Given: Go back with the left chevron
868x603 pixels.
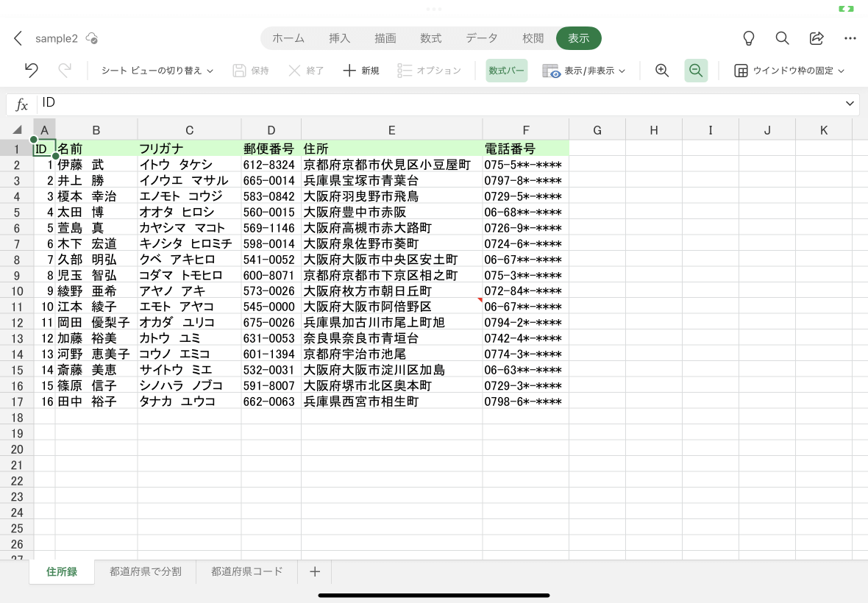Looking at the screenshot, I should (x=18, y=38).
